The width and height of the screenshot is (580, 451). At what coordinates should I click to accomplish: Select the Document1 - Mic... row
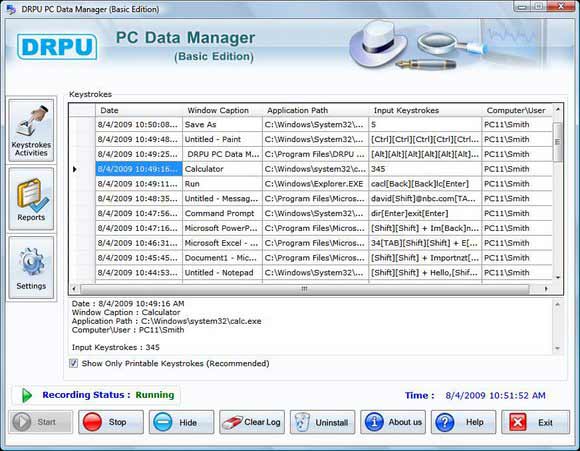222,258
